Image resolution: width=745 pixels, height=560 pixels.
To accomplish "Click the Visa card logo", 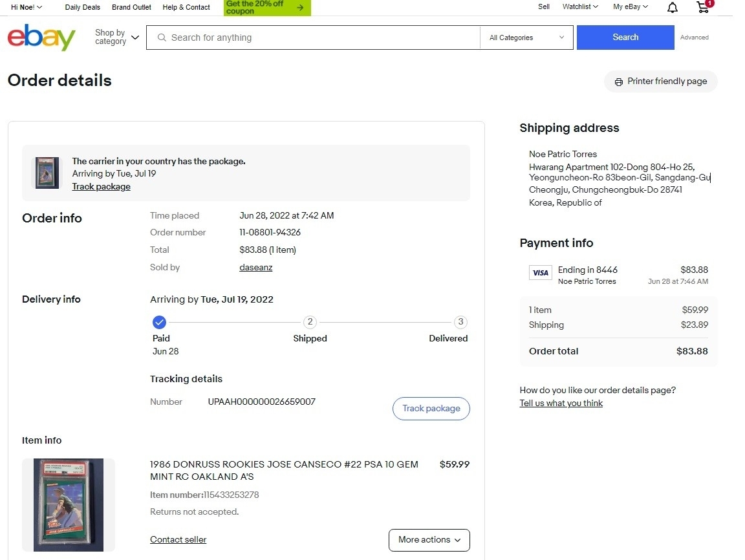I will click(540, 273).
